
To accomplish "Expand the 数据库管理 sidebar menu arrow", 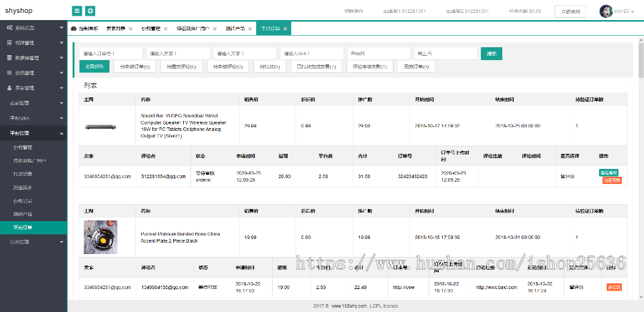I will (62, 58).
